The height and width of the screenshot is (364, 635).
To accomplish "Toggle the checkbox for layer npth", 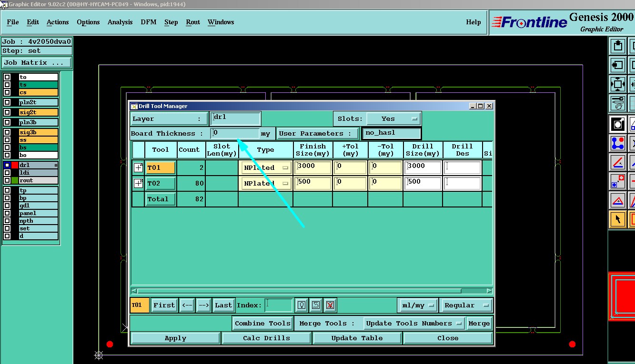I will 7,221.
